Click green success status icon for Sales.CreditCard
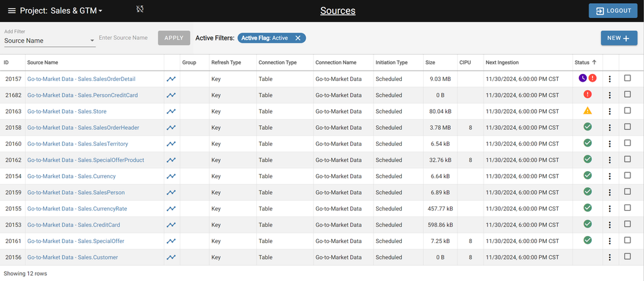The image size is (644, 281). pyautogui.click(x=588, y=224)
